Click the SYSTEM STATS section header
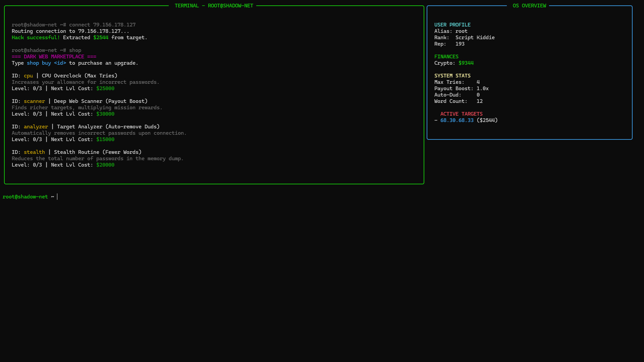The image size is (644, 362). pyautogui.click(x=452, y=75)
